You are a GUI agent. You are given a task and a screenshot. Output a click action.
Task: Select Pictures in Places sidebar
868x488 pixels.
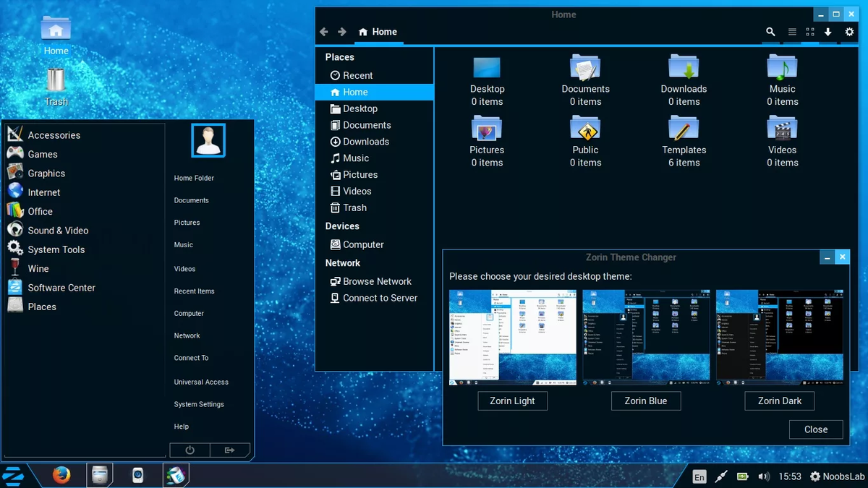(374, 175)
